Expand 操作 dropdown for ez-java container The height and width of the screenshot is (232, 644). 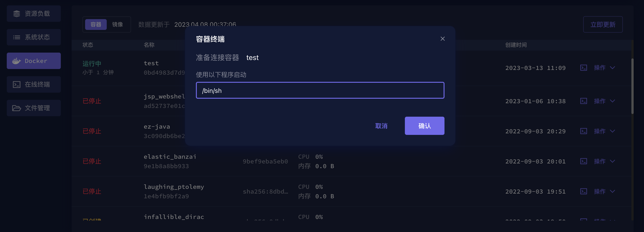coord(604,131)
